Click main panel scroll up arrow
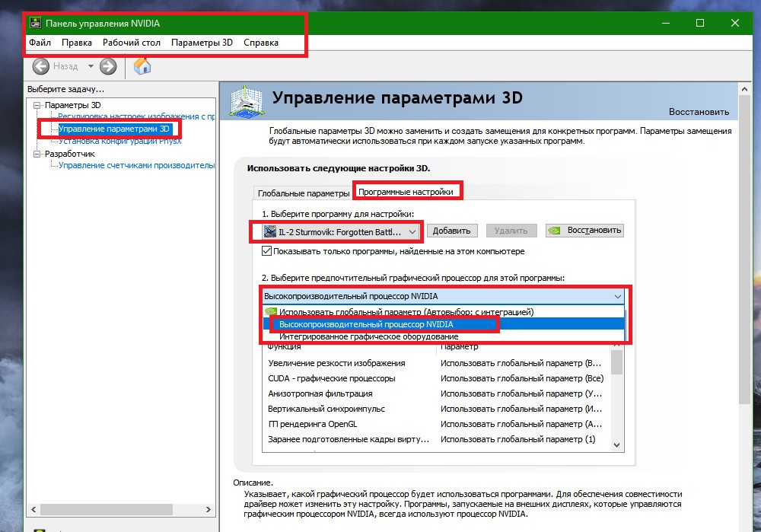Image resolution: width=761 pixels, height=532 pixels. click(744, 89)
